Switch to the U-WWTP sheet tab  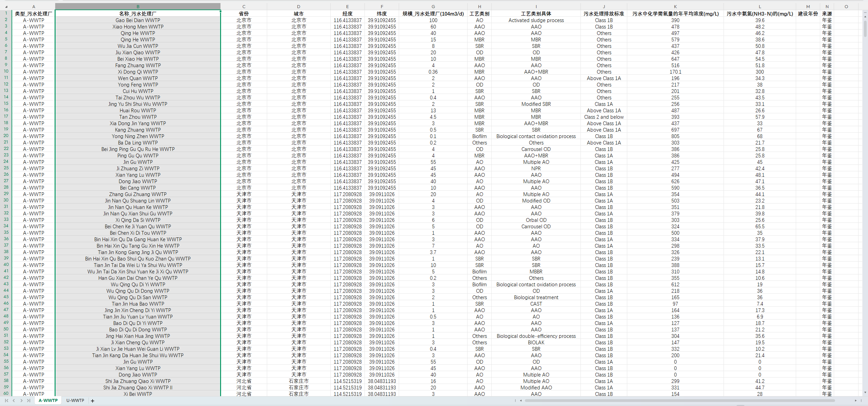pyautogui.click(x=75, y=401)
